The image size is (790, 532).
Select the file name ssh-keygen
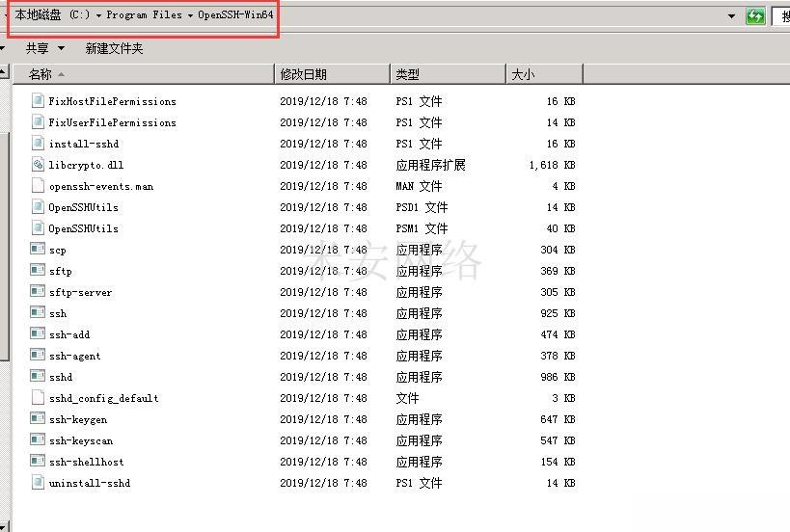point(78,419)
